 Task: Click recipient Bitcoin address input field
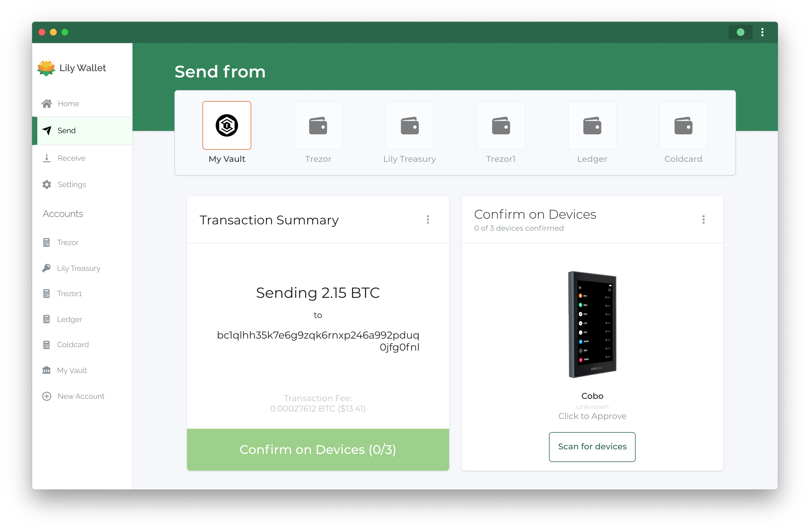318,341
